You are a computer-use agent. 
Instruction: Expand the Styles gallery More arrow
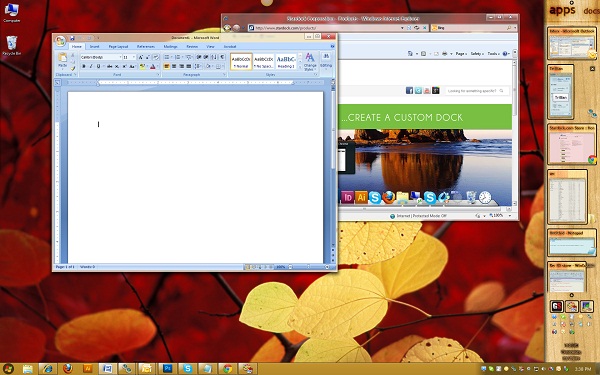pos(300,67)
